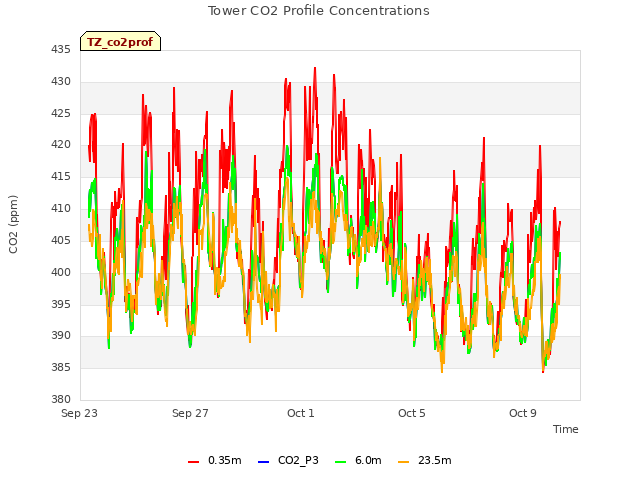This screenshot has width=640, height=480.
Task: Click the 405 y-axis tick label
Action: pyautogui.click(x=61, y=240)
